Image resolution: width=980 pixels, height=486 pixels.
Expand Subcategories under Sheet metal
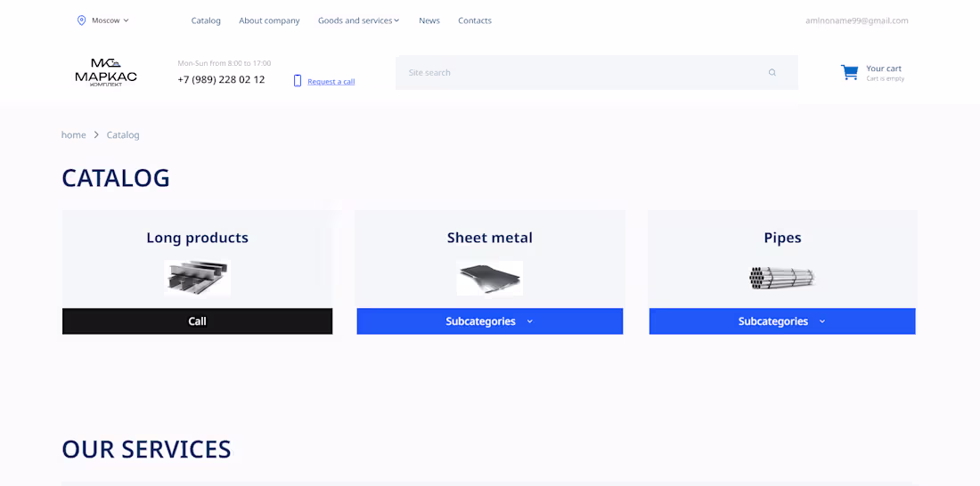point(490,321)
